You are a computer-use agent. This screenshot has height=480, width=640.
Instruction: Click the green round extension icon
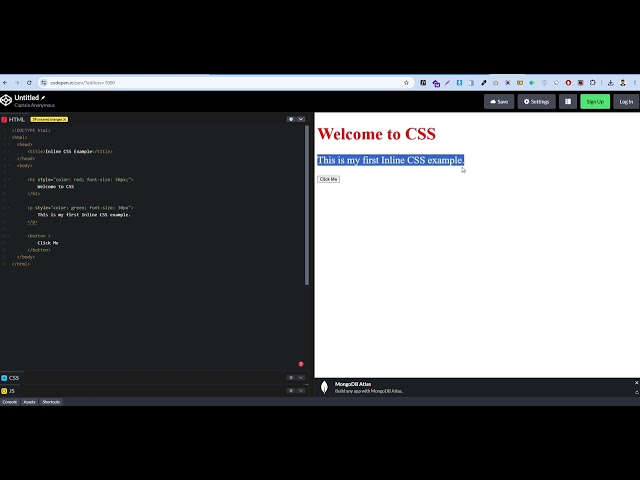(532, 83)
